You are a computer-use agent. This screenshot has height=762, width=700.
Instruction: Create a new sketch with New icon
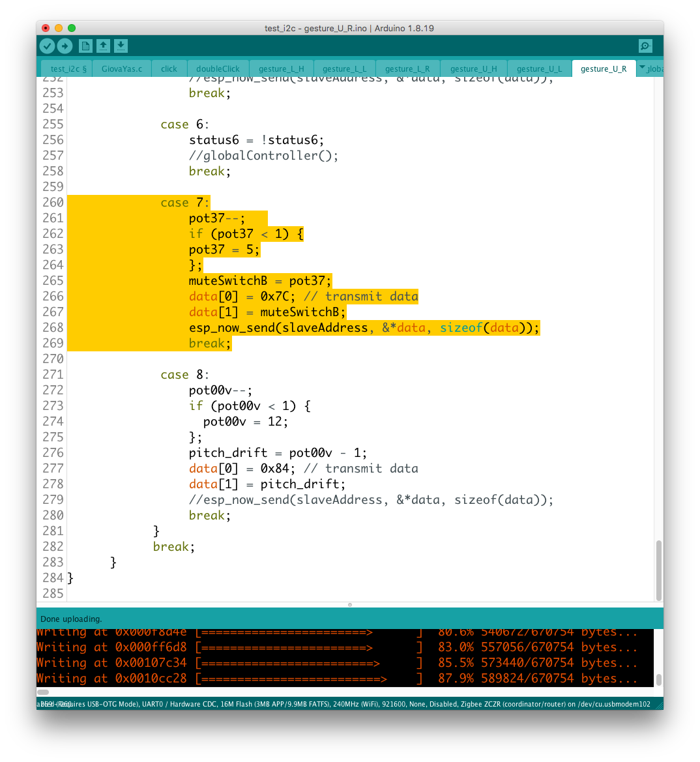coord(85,46)
